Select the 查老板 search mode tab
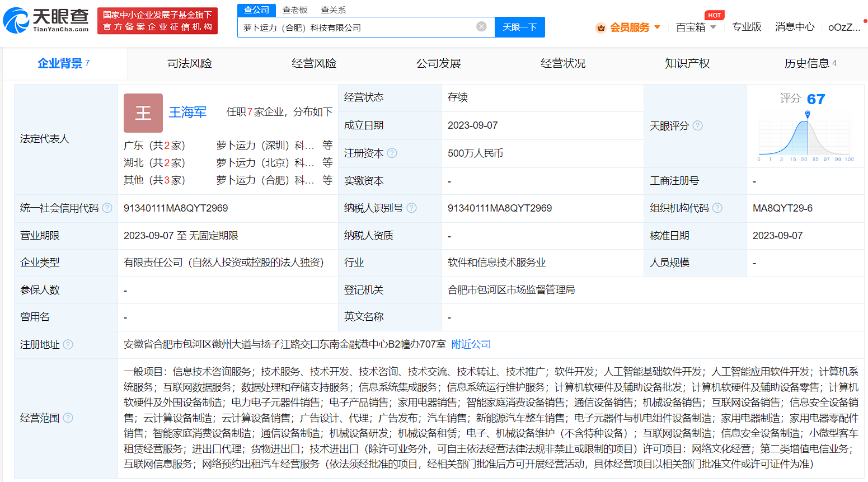The image size is (868, 482). coord(294,10)
